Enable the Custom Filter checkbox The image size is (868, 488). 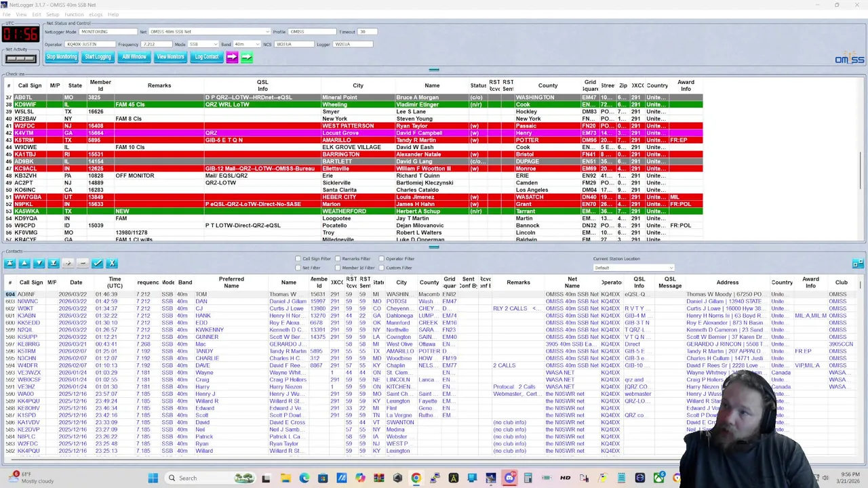[x=381, y=267]
